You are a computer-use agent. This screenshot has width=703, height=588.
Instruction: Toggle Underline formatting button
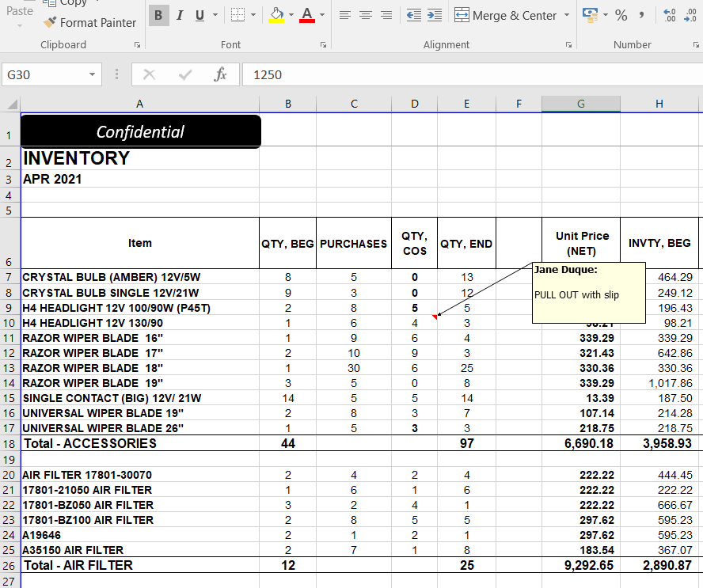(x=199, y=16)
